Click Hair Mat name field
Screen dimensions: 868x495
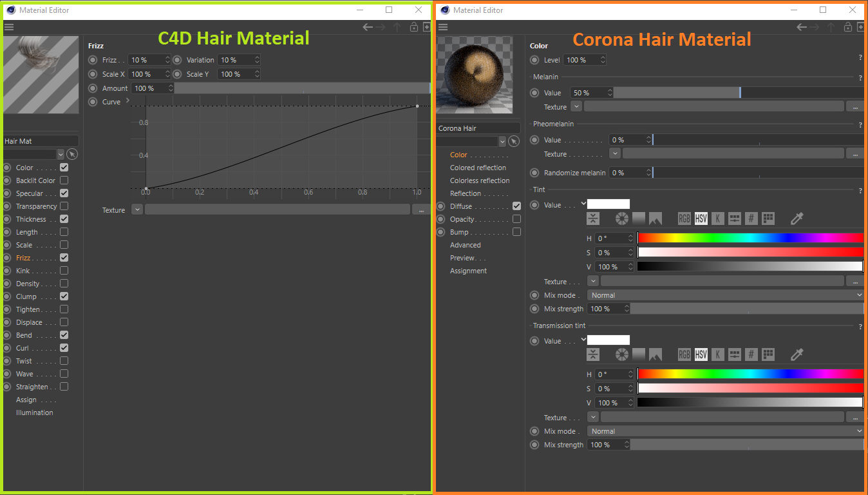click(x=41, y=141)
